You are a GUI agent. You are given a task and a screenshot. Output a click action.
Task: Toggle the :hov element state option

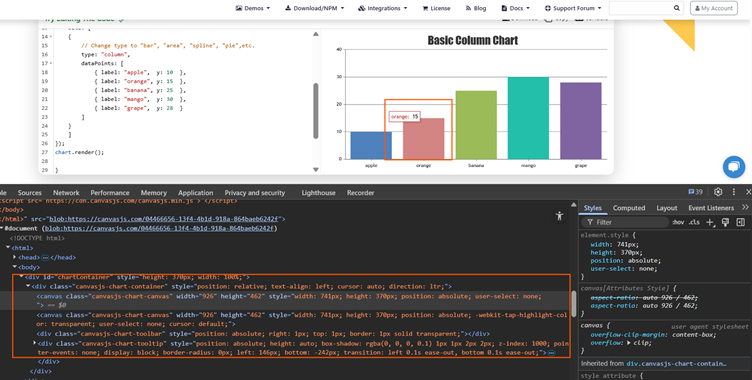[x=678, y=222]
